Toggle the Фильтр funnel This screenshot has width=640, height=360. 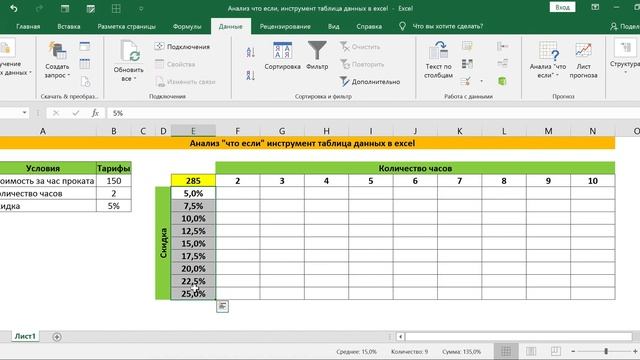click(x=317, y=56)
